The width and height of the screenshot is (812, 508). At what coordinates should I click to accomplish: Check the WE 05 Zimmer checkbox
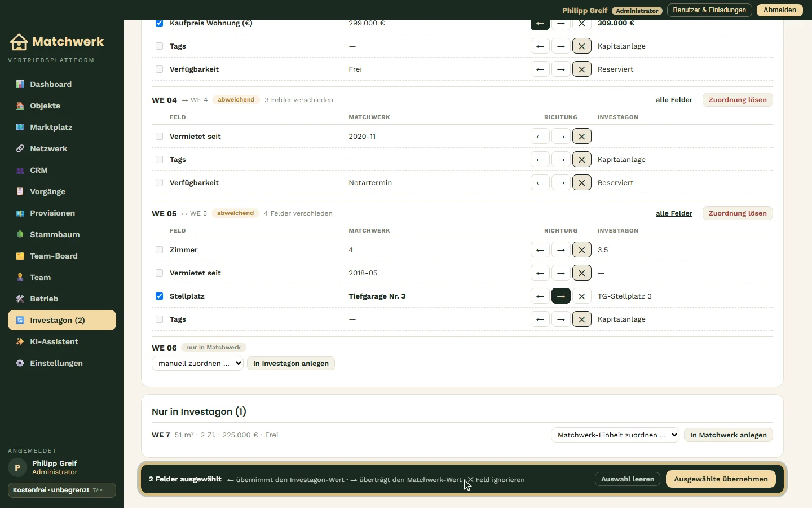pyautogui.click(x=159, y=250)
